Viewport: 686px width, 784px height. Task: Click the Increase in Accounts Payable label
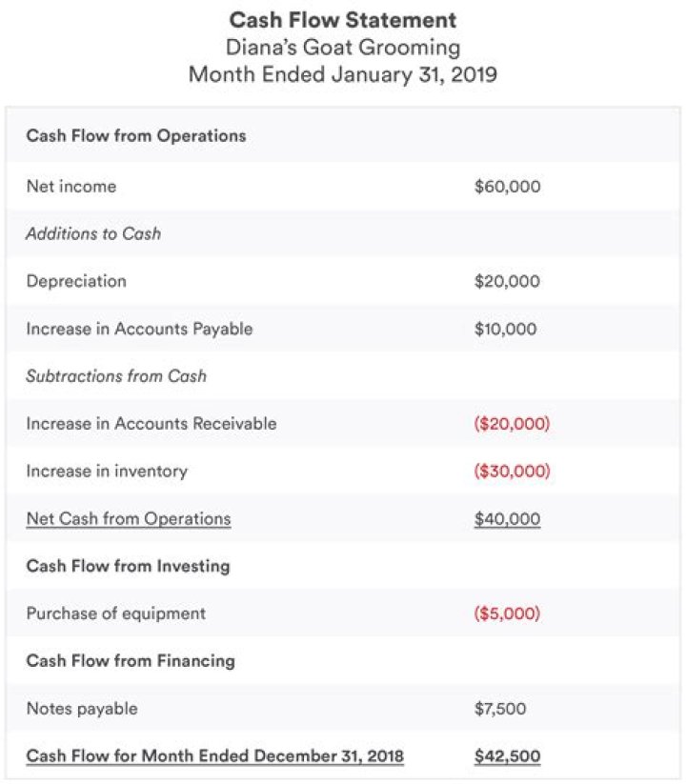139,329
